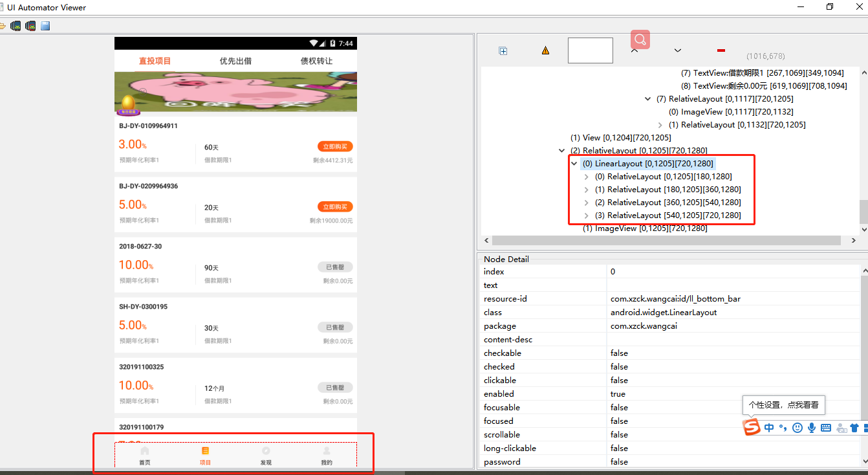Click the pig cartoon banner image
This screenshot has height=475, width=868.
tap(235, 93)
